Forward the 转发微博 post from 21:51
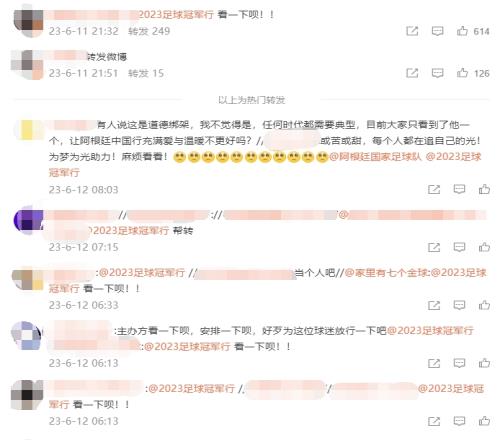This screenshot has width=500, height=440. (x=412, y=73)
